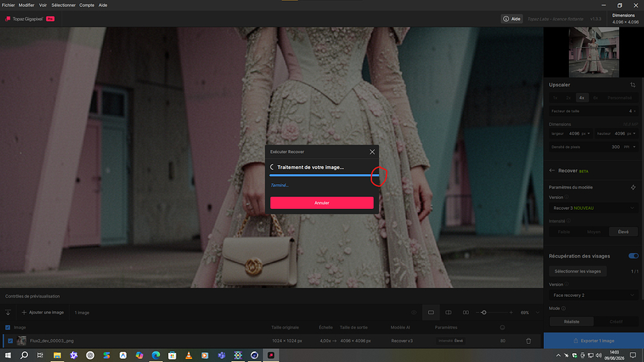Click the eye preview icon in preview controls
Screen dimensions: 644x362
414,312
